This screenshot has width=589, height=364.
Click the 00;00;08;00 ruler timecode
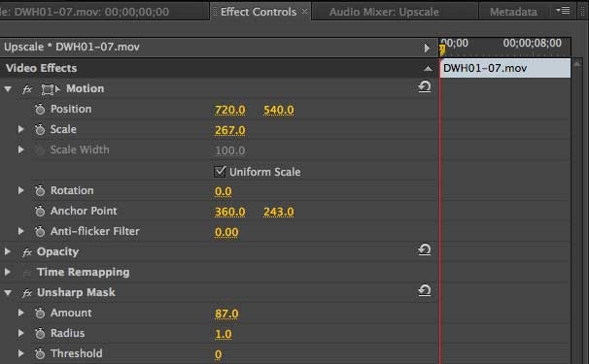pos(533,43)
